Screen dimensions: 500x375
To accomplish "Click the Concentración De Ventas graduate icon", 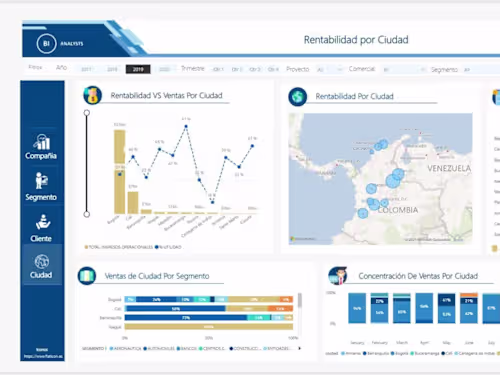I will click(338, 276).
